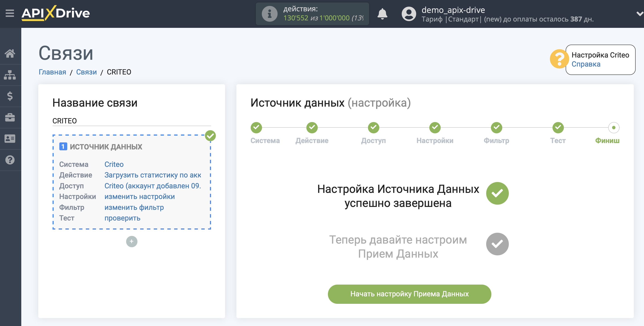Click green check beside success message

[497, 193]
